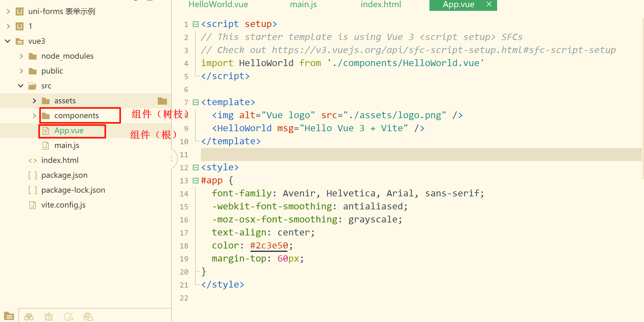The height and width of the screenshot is (322, 644).
Task: Switch to the main.js tab
Action: click(303, 4)
